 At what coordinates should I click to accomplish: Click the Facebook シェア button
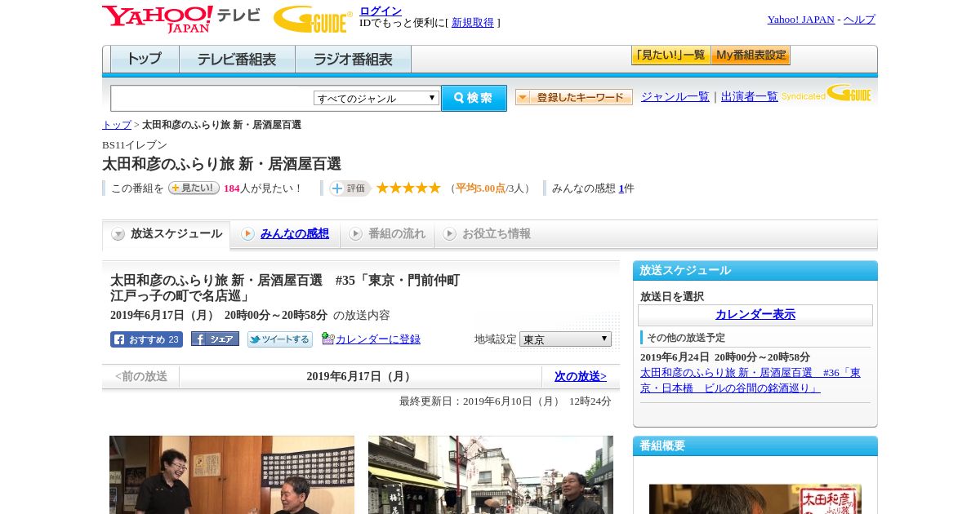point(215,339)
